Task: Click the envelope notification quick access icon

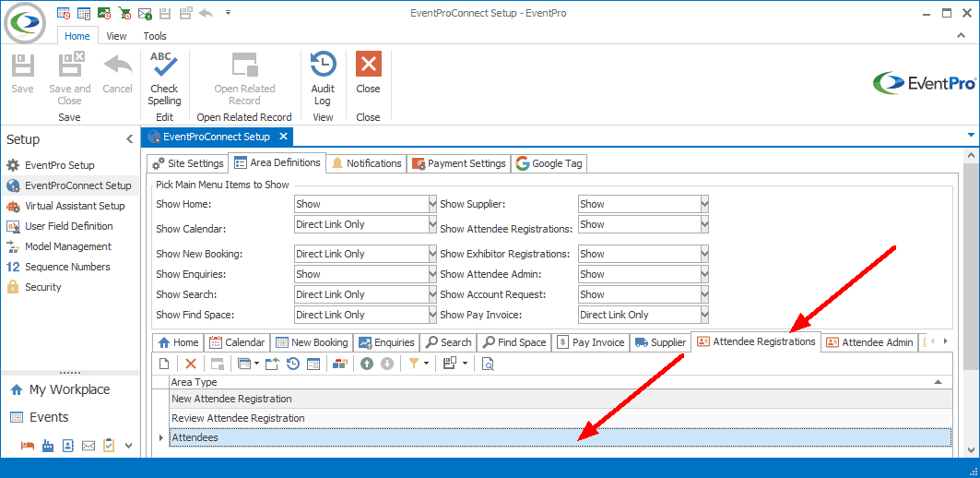Action: [x=145, y=13]
